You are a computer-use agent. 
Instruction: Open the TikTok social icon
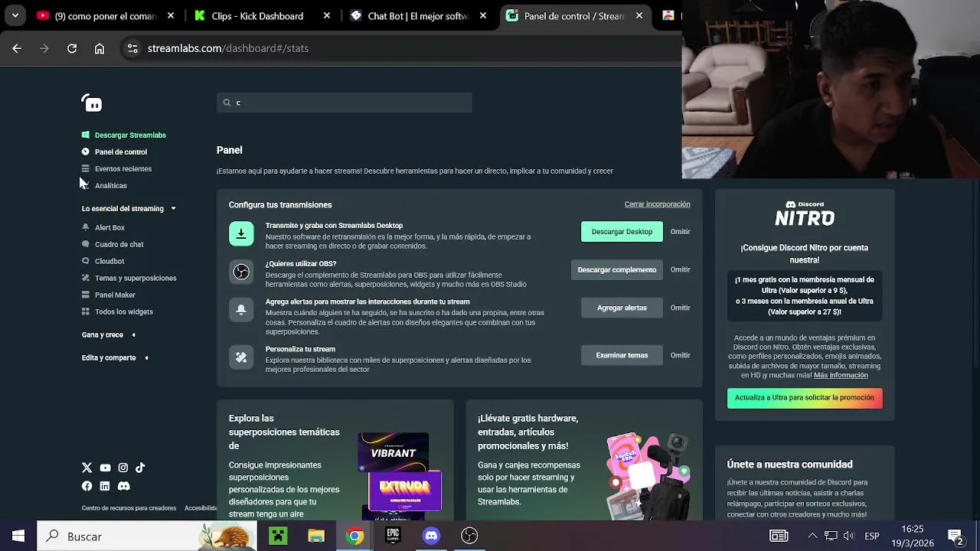pyautogui.click(x=140, y=468)
